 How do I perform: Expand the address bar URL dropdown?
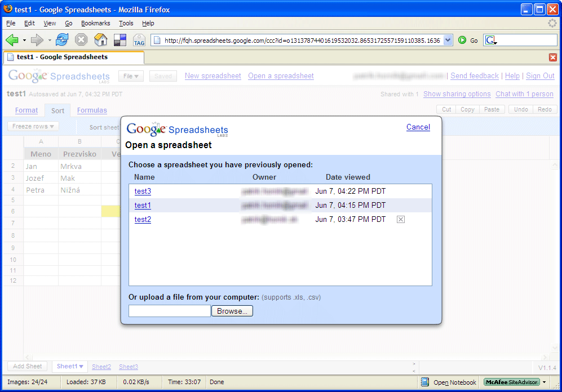click(x=448, y=40)
